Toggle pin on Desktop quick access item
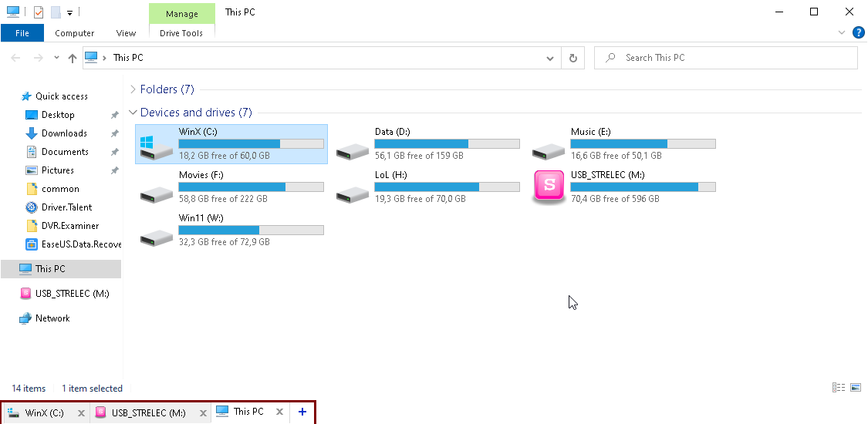 click(x=115, y=115)
